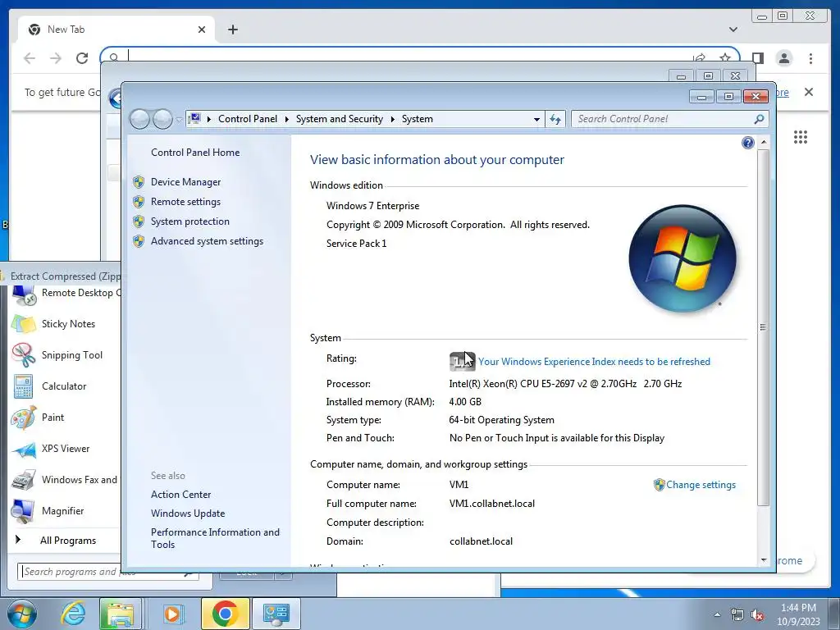The width and height of the screenshot is (840, 630).
Task: Click Chrome's back arrow
Action: click(x=30, y=58)
